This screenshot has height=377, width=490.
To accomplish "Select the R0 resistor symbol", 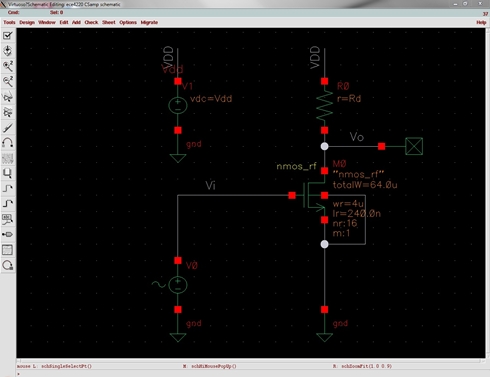I will tap(324, 105).
